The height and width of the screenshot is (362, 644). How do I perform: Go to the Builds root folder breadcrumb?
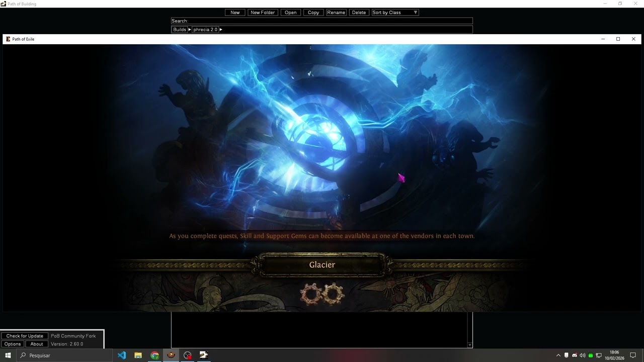pos(180,30)
